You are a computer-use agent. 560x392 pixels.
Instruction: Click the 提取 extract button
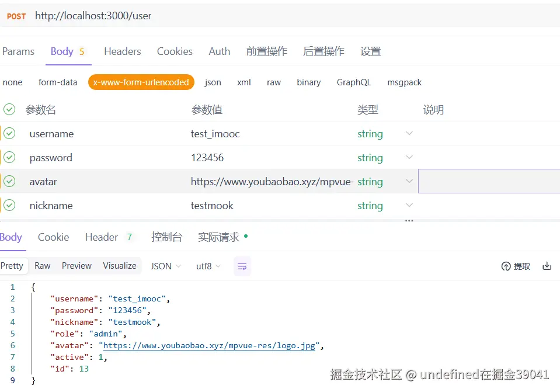(x=516, y=266)
